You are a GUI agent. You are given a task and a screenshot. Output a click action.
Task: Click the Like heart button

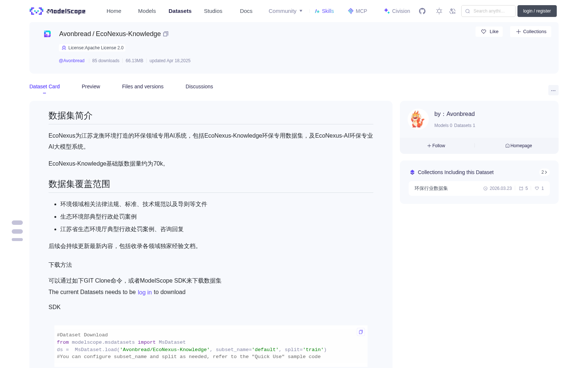point(489,32)
